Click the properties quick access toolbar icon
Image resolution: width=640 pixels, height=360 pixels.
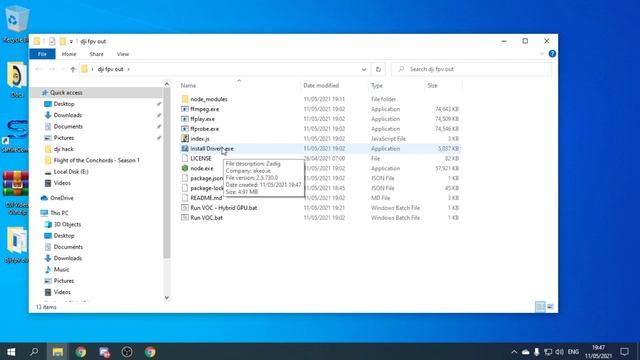[x=52, y=41]
